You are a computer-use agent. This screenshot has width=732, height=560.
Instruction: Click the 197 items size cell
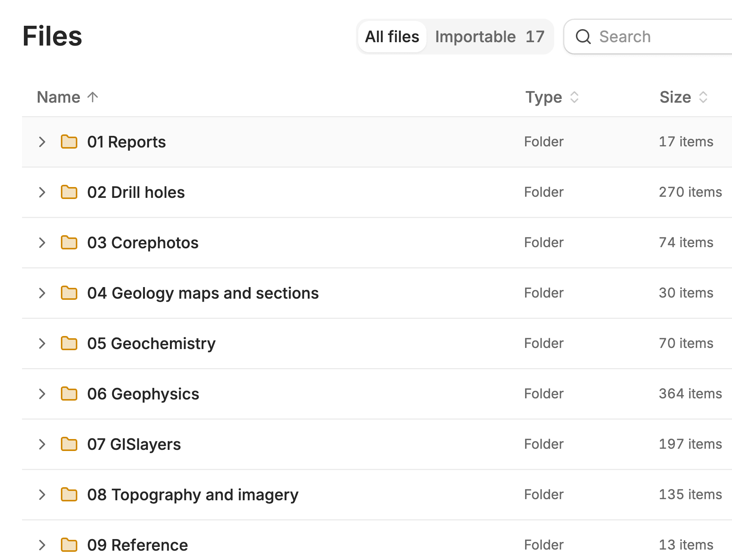point(691,444)
